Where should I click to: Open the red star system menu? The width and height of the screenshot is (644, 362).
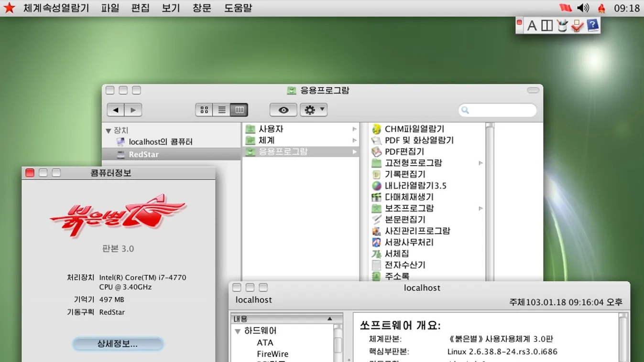pyautogui.click(x=9, y=8)
